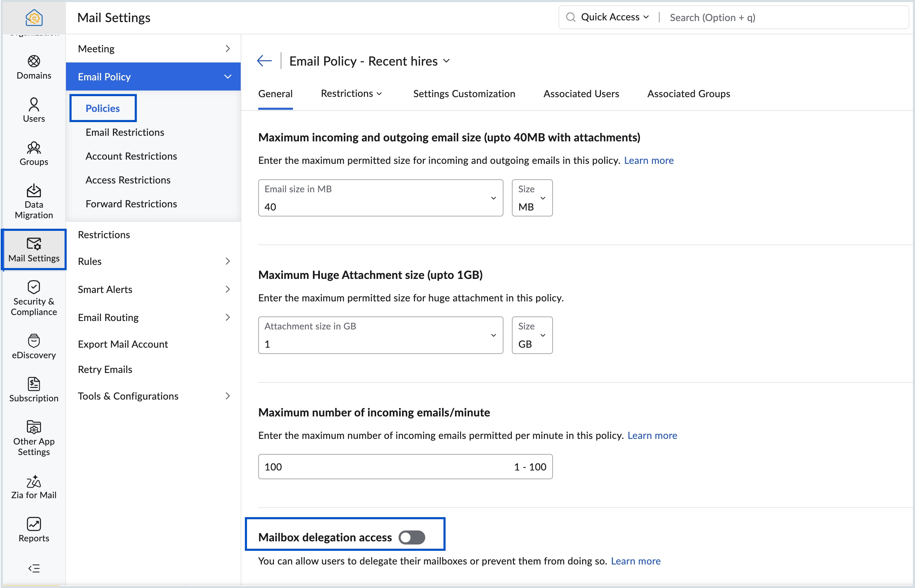Open the Domains section icon
This screenshot has width=915, height=588.
click(34, 61)
